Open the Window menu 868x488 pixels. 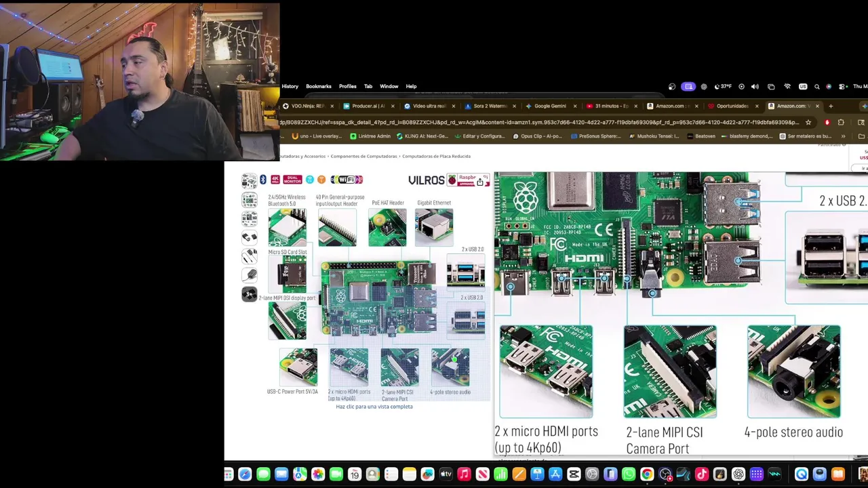[x=389, y=86]
